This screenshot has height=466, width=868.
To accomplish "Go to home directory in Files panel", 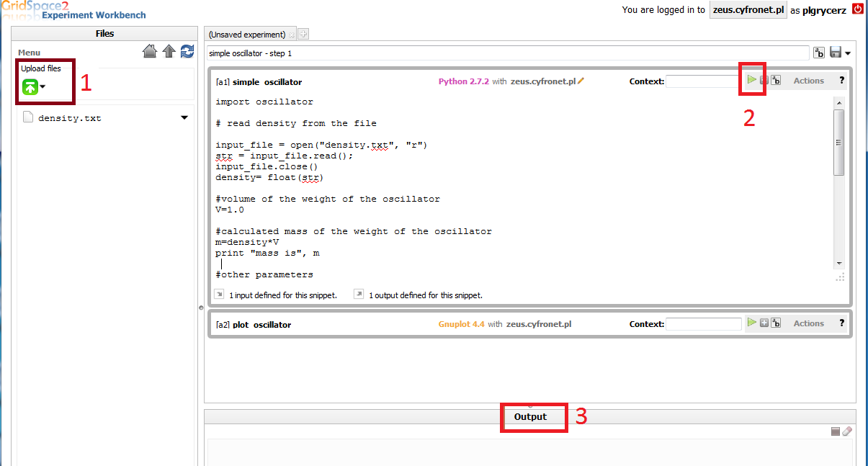I will (x=150, y=51).
